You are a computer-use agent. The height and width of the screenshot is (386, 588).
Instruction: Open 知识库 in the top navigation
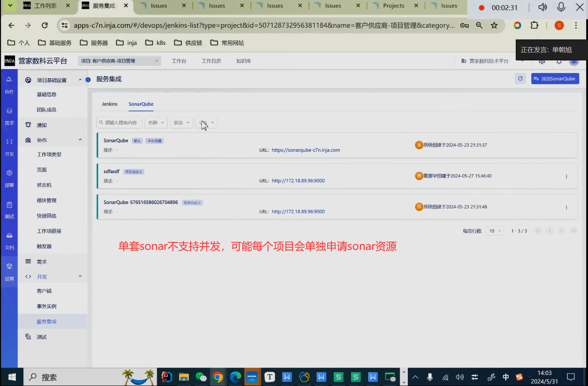244,61
